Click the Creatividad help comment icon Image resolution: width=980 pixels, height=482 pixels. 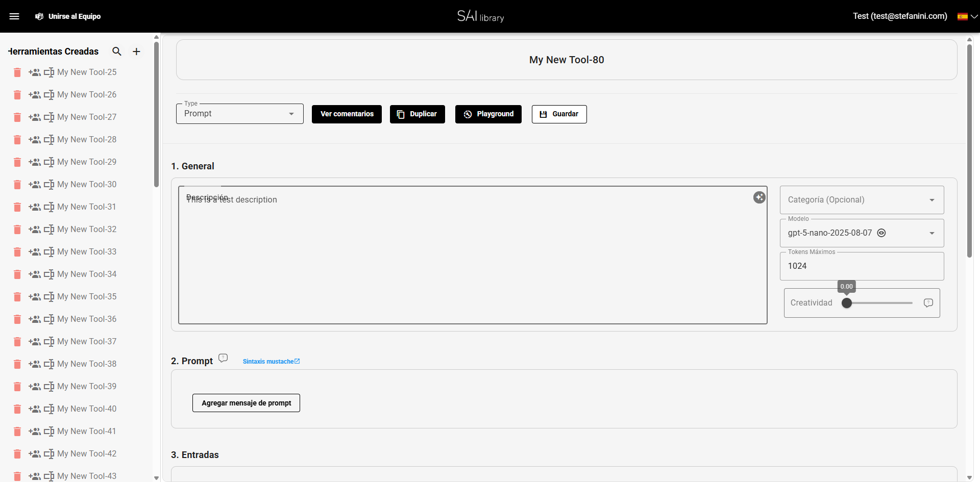[928, 303]
